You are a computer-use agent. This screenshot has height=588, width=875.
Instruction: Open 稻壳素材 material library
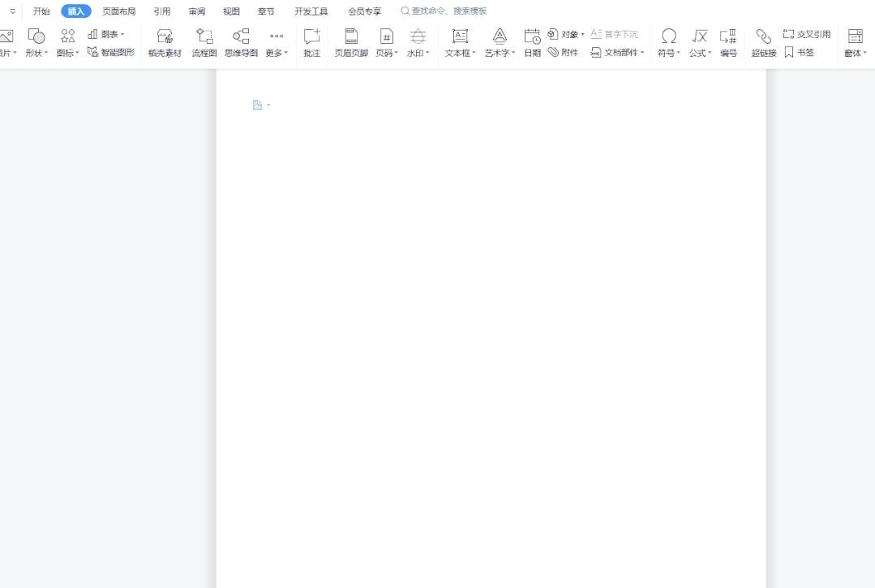click(165, 43)
